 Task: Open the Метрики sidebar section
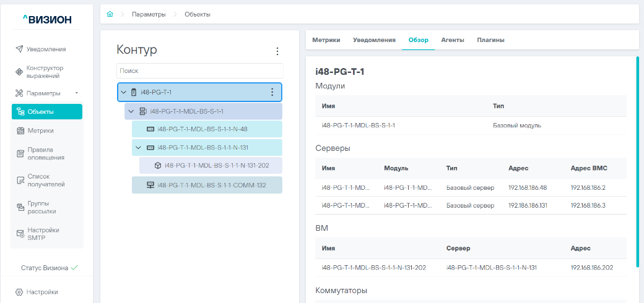[40, 130]
